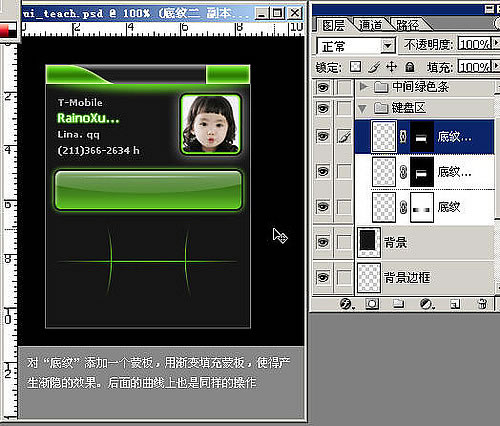
Task: Hide the 背景 layer
Action: tap(323, 242)
